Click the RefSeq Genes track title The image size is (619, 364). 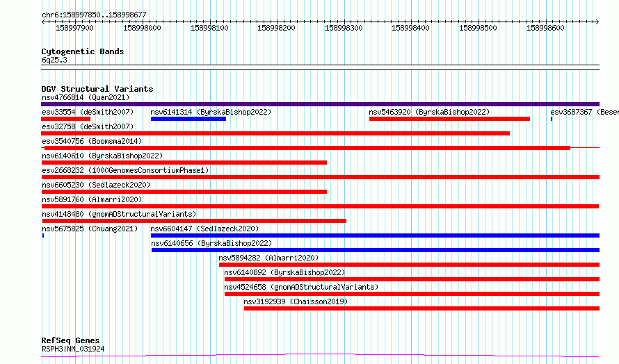[70, 340]
